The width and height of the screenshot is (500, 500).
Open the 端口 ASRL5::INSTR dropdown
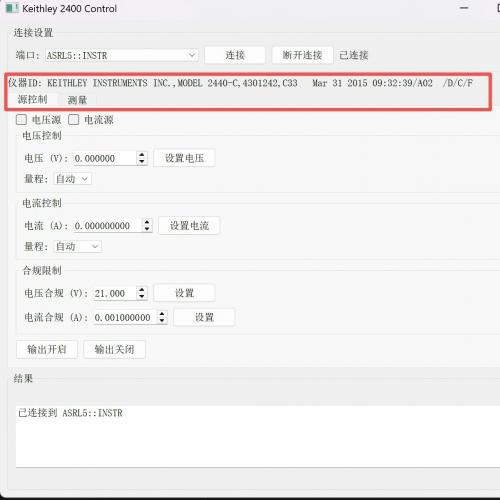click(122, 55)
